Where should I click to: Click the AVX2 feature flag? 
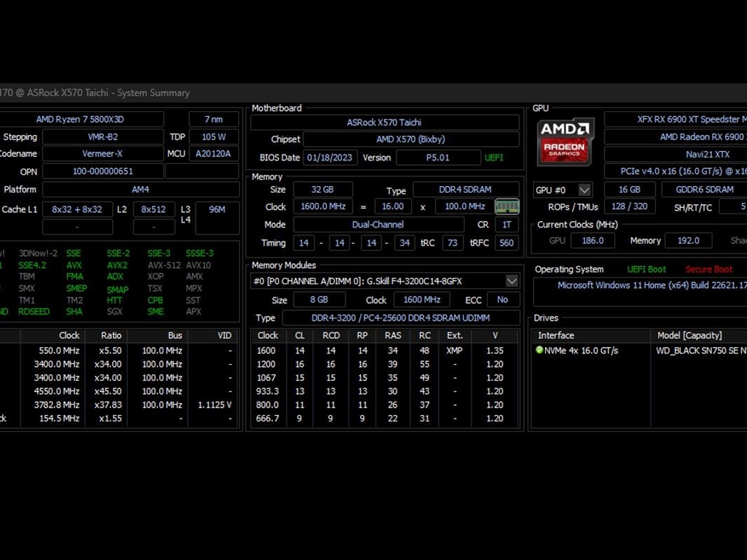pos(117,265)
